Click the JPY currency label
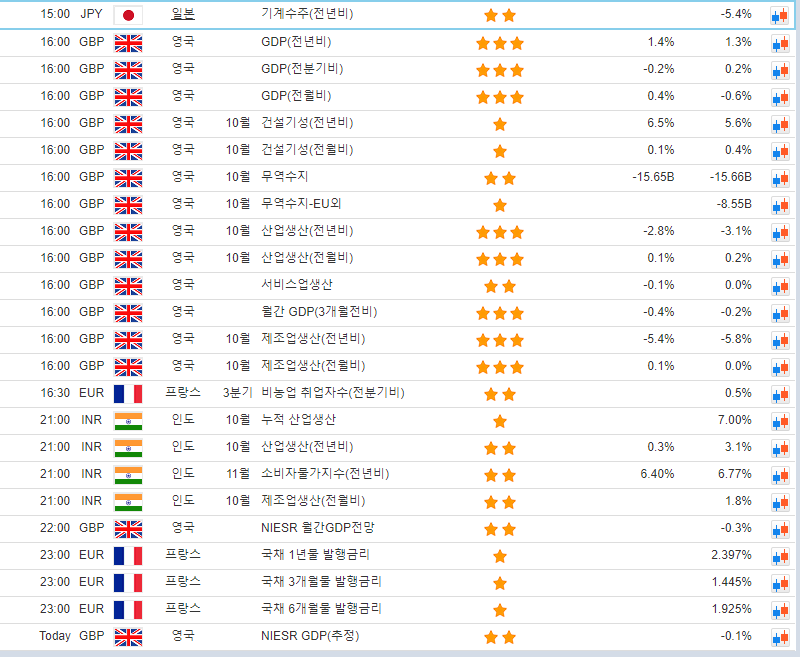 tap(91, 15)
